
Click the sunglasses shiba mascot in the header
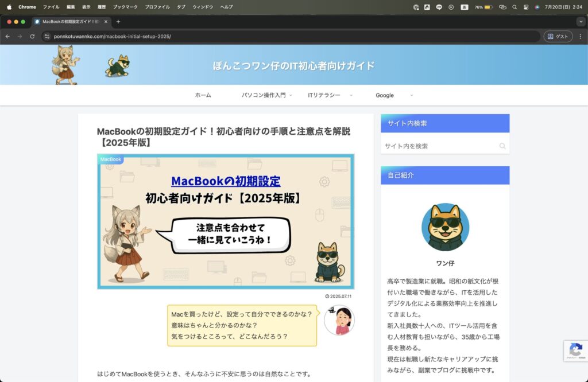coord(117,66)
